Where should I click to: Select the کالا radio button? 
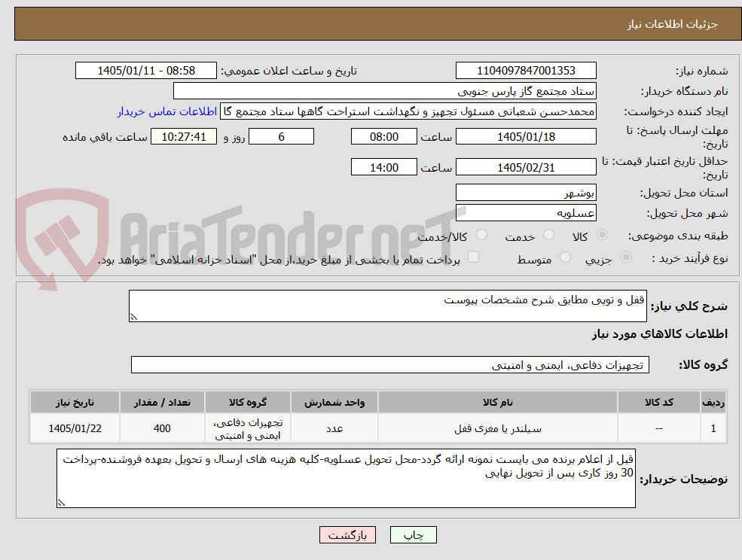tap(603, 235)
